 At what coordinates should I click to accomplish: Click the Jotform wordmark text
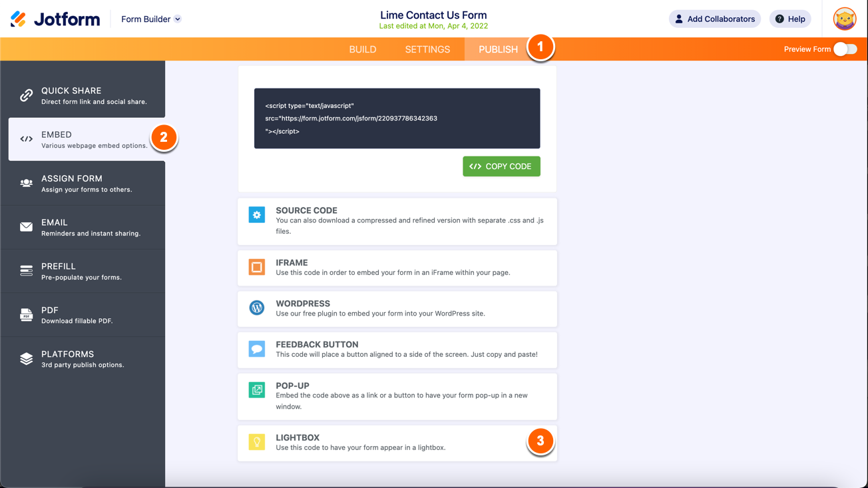[67, 19]
